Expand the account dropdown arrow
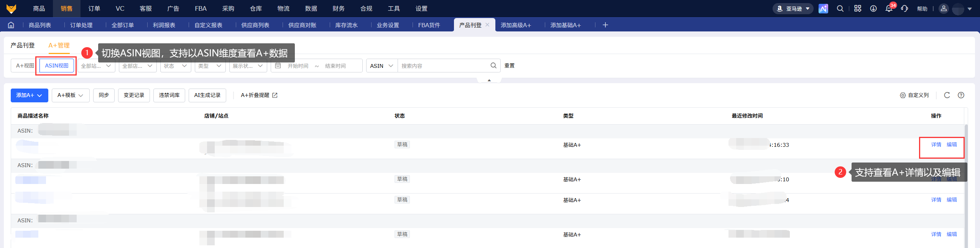The height and width of the screenshot is (248, 980). (x=970, y=9)
